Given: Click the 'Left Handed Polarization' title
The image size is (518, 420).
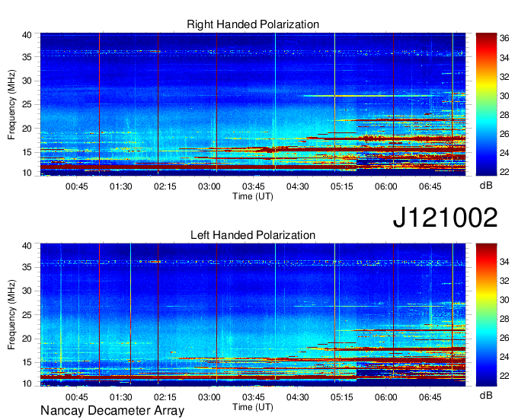Looking at the screenshot, I should [x=253, y=235].
